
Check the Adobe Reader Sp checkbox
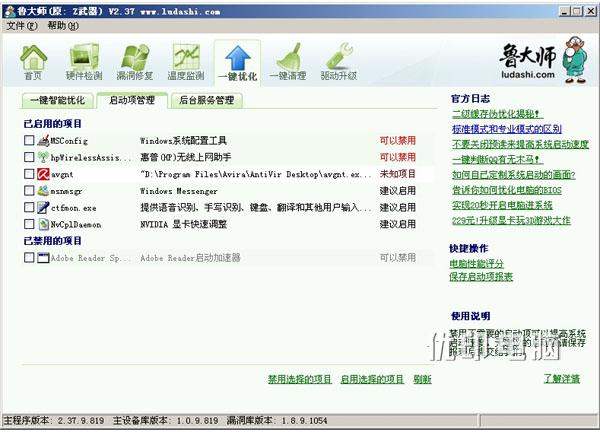pos(29,257)
